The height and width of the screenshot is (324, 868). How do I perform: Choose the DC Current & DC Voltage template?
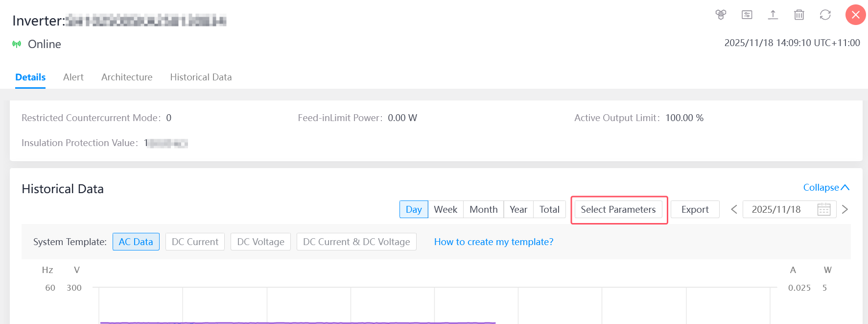pos(356,242)
